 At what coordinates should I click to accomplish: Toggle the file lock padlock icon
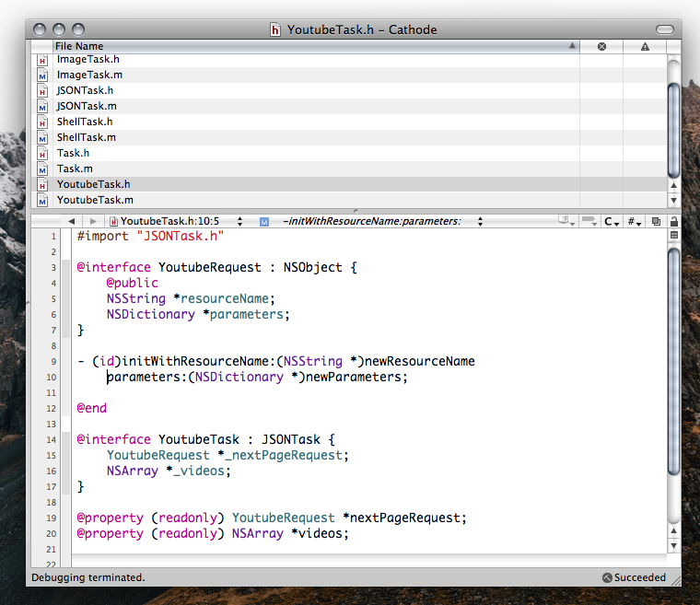[674, 221]
